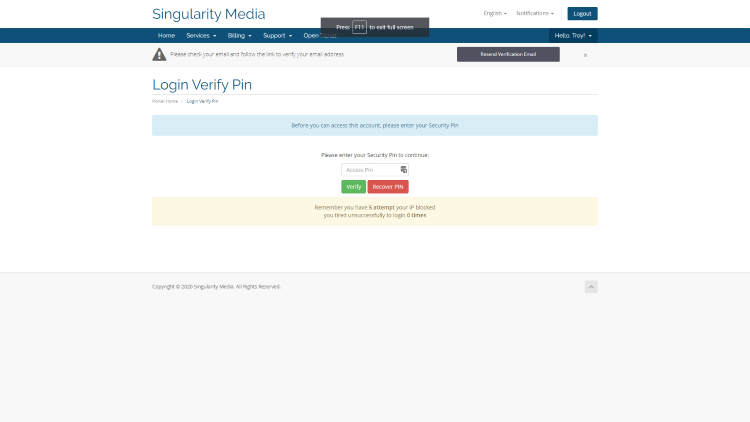The image size is (750, 422).
Task: Dismiss the email verification banner
Action: click(585, 55)
